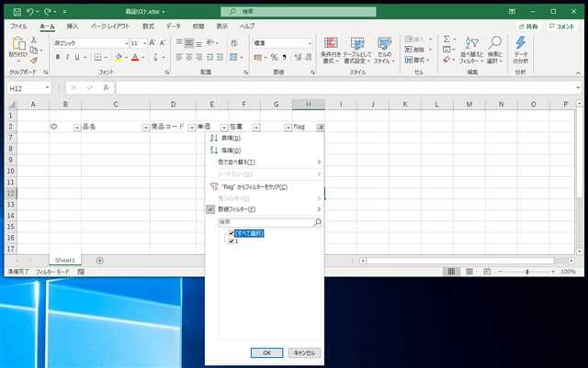Select 昇順 ascending sort in menu
This screenshot has height=368, width=588.
[x=265, y=139]
